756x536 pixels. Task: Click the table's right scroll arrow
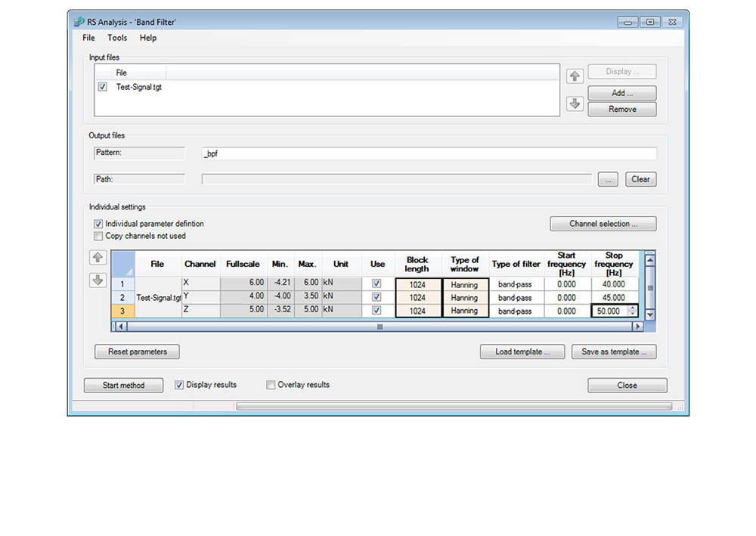click(637, 327)
